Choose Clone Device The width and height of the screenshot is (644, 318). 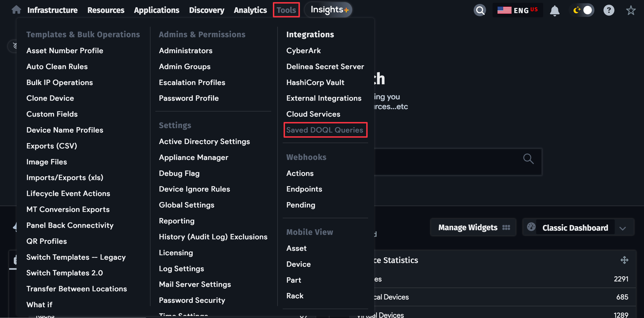click(x=50, y=98)
